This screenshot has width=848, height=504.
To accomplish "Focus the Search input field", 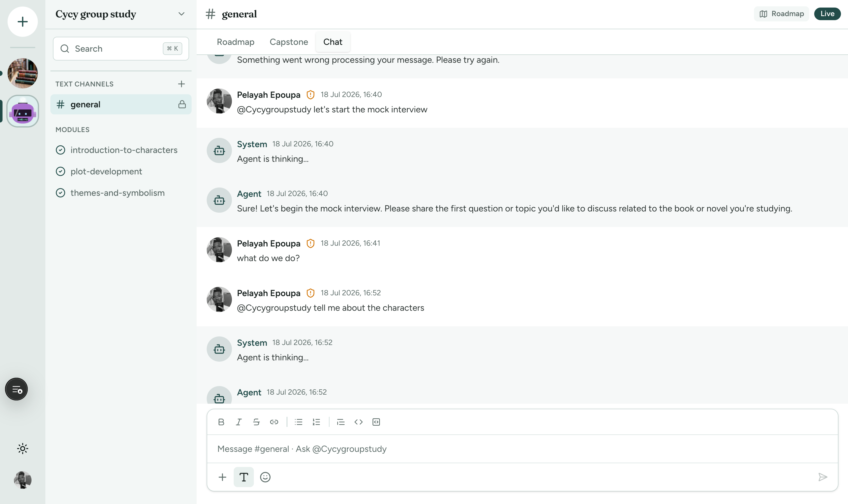I will [121, 49].
